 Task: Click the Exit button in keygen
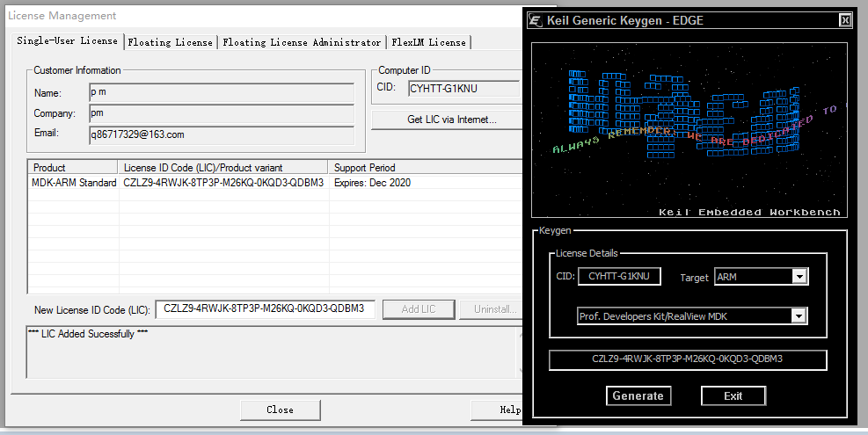[x=733, y=395]
